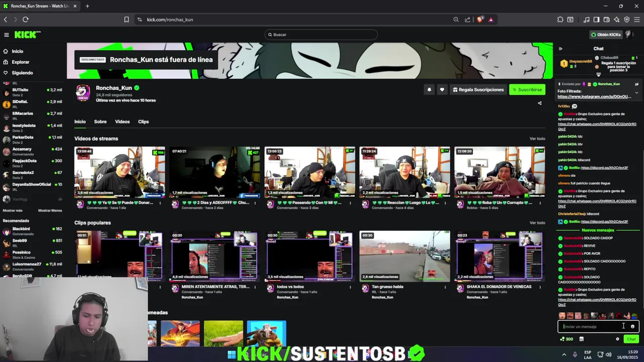The width and height of the screenshot is (644, 362).
Task: Click the share page icon in address bar
Action: pyautogui.click(x=467, y=20)
